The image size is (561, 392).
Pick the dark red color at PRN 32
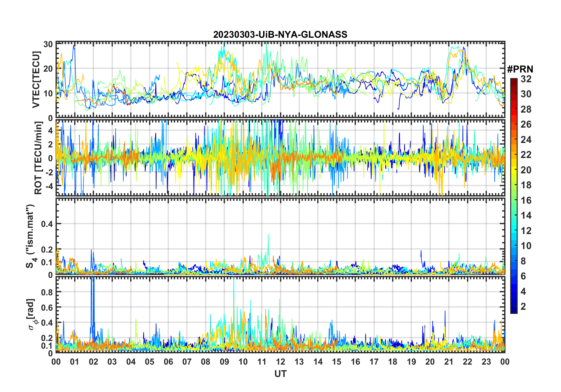click(x=514, y=80)
